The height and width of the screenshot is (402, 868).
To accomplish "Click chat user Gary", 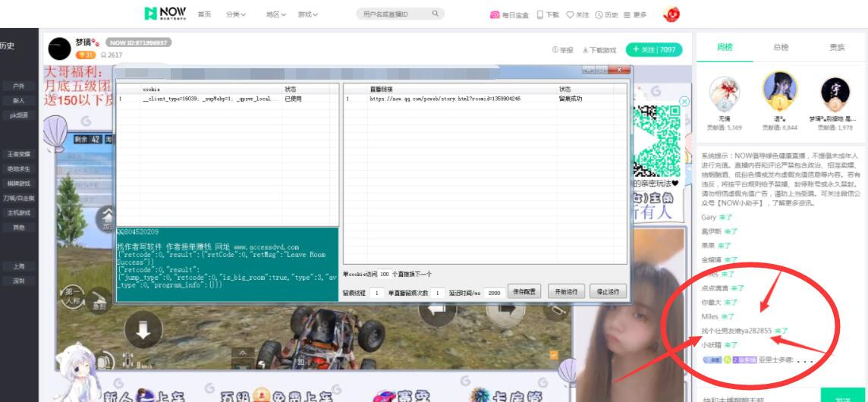I will [x=709, y=218].
